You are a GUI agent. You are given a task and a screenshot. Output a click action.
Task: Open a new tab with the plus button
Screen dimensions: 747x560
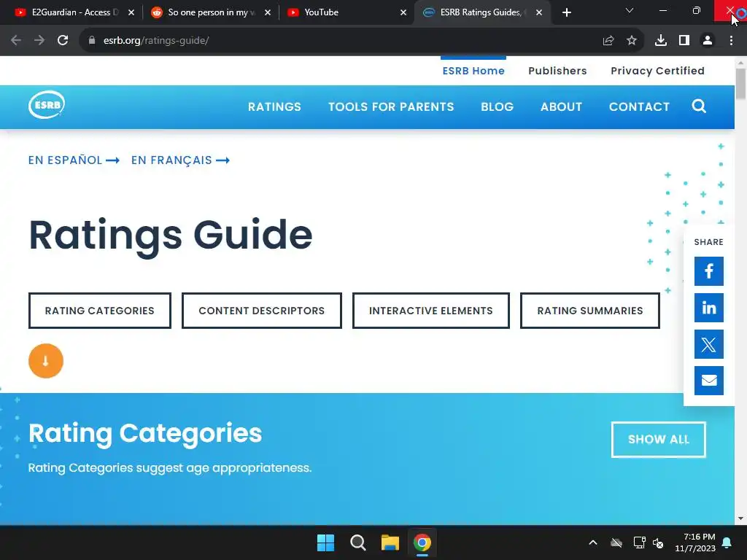pyautogui.click(x=566, y=13)
